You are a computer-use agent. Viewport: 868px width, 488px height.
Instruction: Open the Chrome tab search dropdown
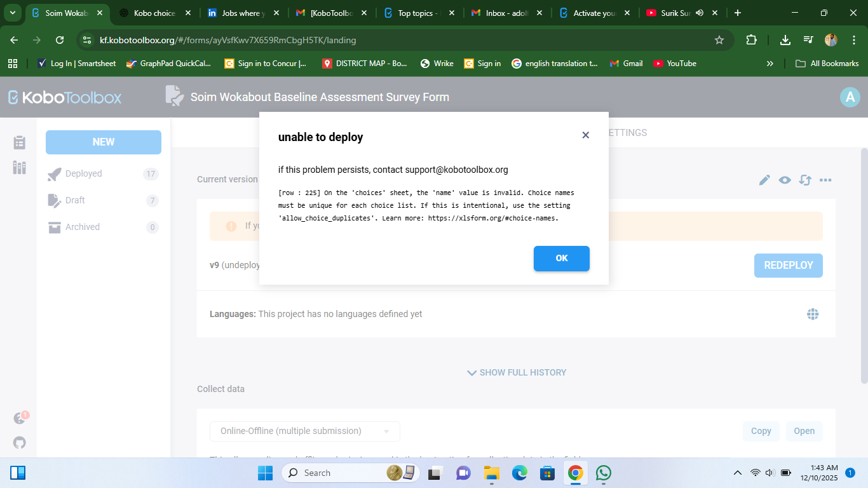click(12, 13)
